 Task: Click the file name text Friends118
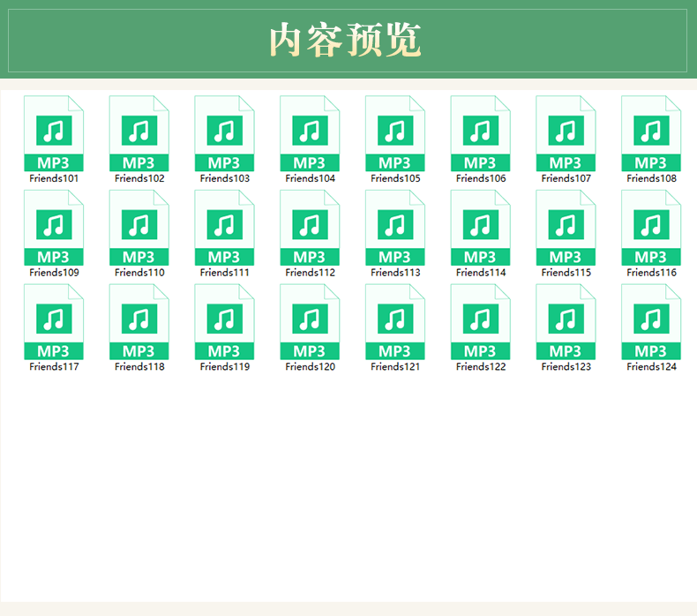pyautogui.click(x=139, y=367)
